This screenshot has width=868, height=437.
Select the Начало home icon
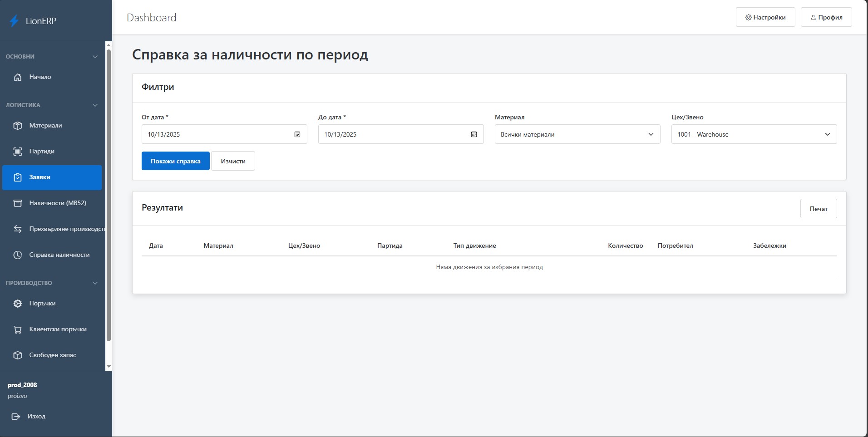[x=17, y=77]
